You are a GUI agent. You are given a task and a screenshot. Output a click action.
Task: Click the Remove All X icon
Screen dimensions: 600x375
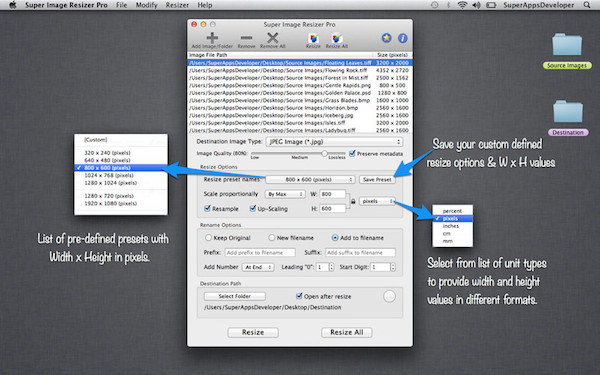click(272, 38)
